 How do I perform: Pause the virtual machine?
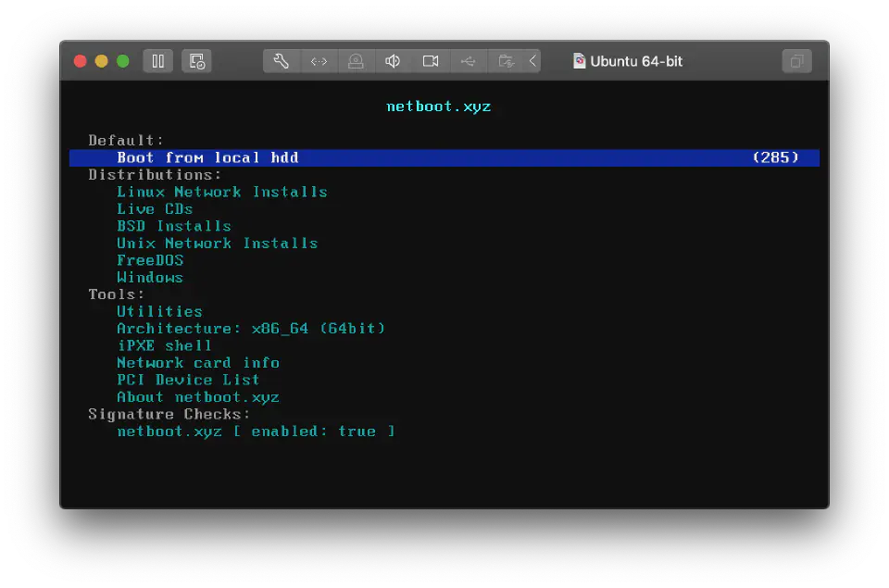[x=157, y=61]
